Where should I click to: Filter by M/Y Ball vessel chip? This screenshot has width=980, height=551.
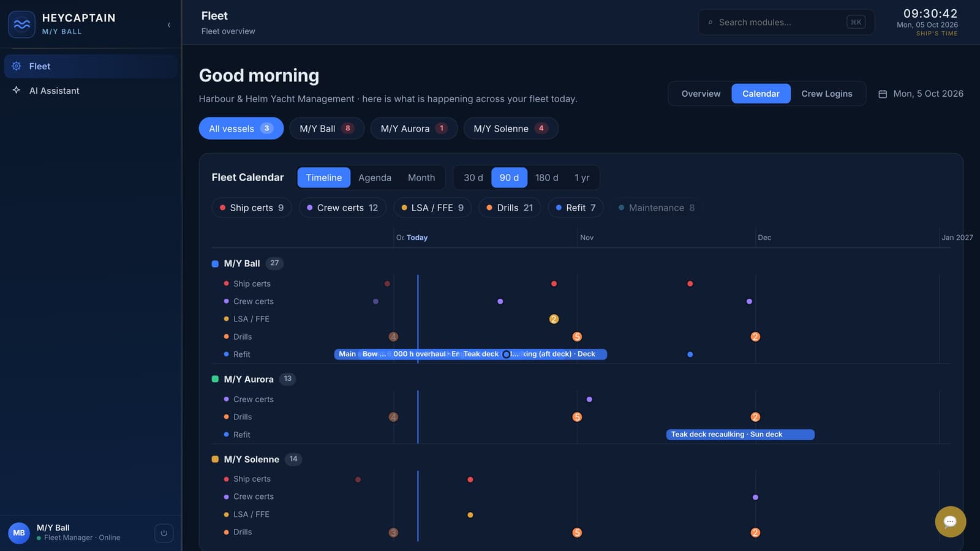pyautogui.click(x=326, y=129)
